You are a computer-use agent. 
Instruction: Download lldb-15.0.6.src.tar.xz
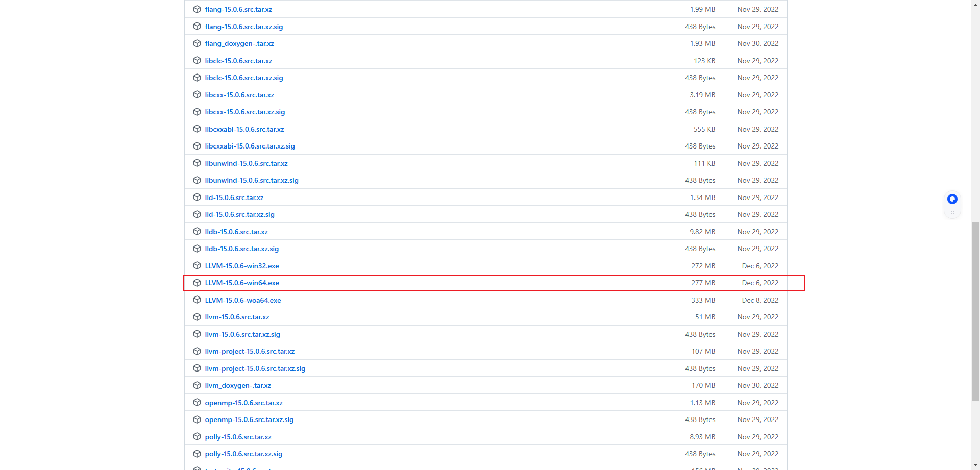236,232
